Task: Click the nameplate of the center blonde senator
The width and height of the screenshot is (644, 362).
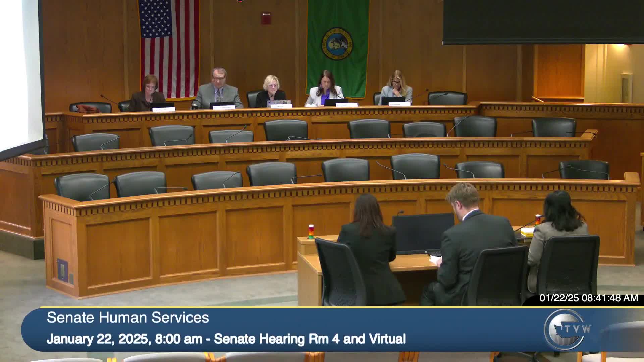Action: point(281,106)
